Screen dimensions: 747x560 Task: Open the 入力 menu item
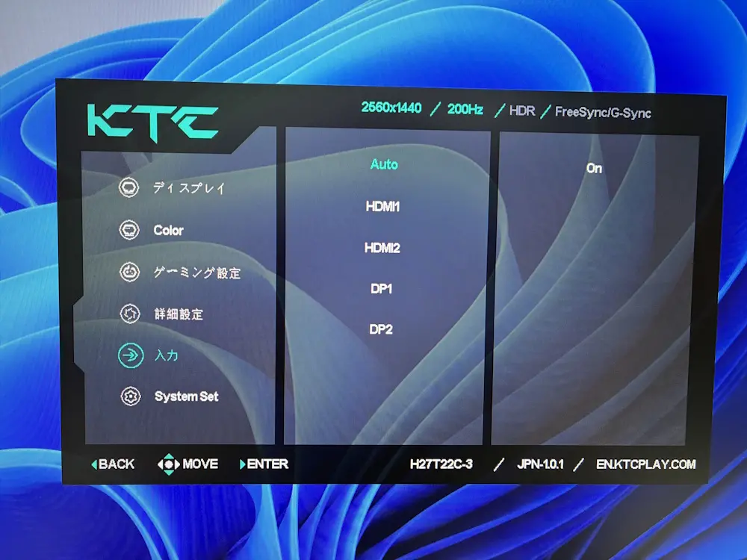pos(167,355)
